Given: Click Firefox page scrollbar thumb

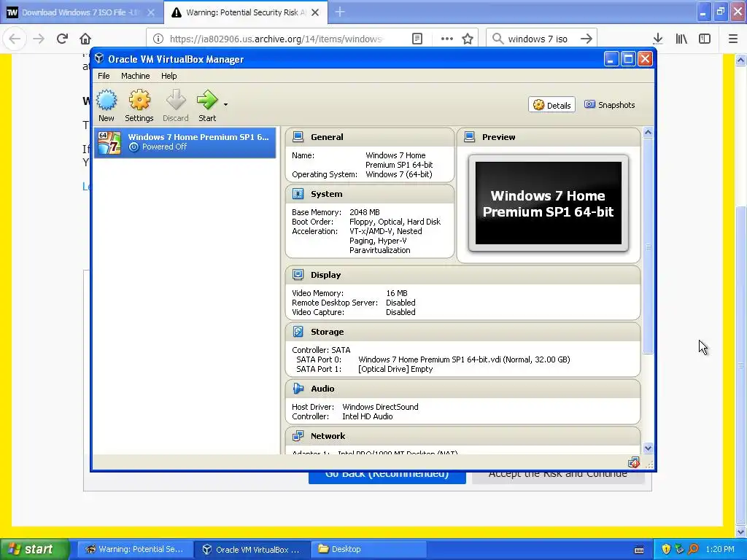Looking at the screenshot, I should click(x=740, y=366).
